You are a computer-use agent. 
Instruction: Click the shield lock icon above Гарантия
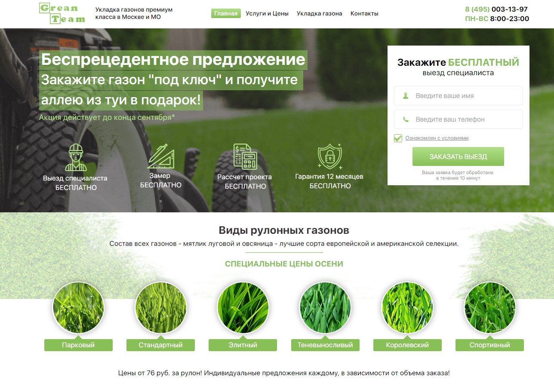pyautogui.click(x=330, y=156)
